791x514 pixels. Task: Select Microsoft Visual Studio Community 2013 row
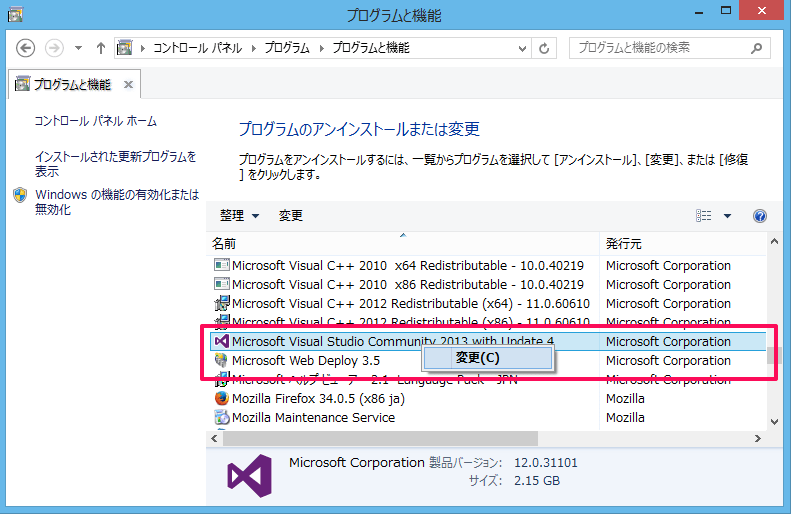487,341
